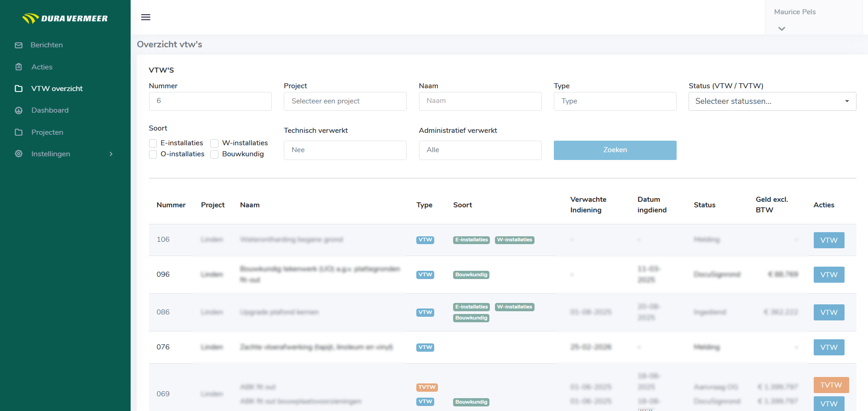Expand the Maurice Pels user menu
The height and width of the screenshot is (411, 868).
click(782, 29)
